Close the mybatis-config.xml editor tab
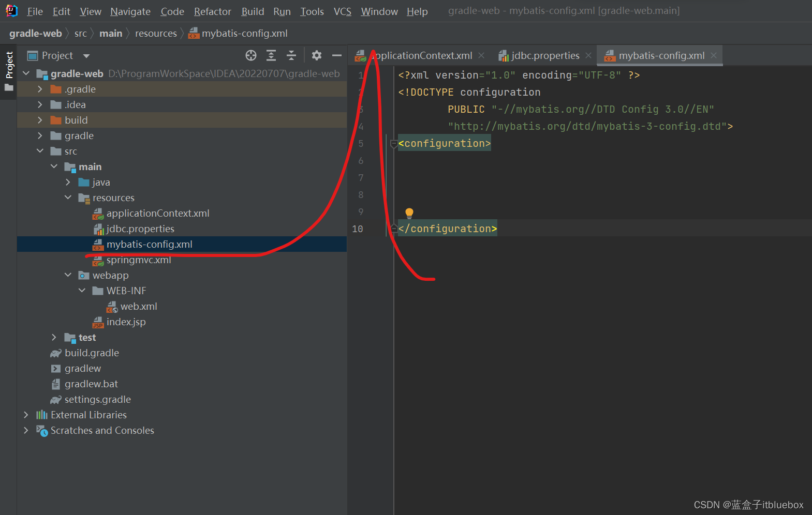 point(714,55)
